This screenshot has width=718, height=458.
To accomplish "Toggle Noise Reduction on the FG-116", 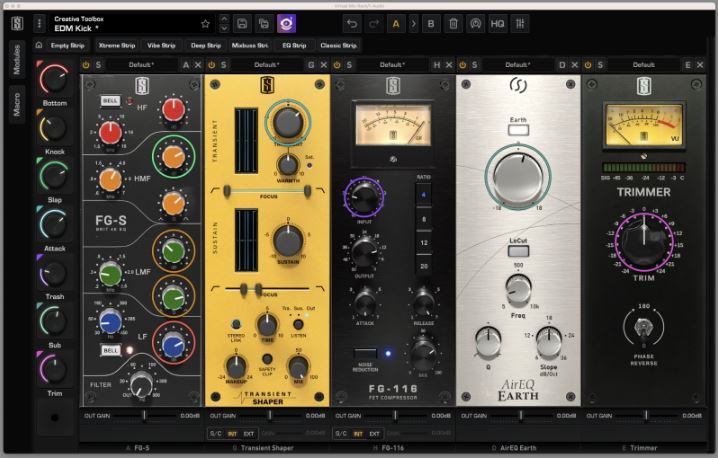I will (x=365, y=354).
